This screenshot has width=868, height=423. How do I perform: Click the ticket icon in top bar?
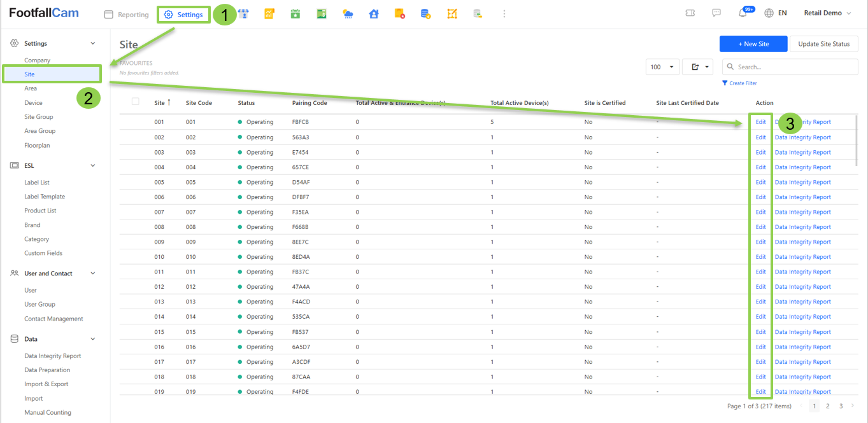click(x=690, y=13)
